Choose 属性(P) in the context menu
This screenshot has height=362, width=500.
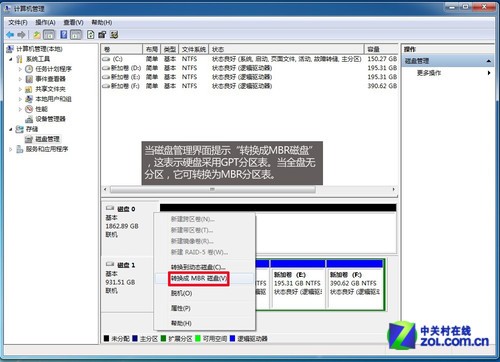[204, 308]
